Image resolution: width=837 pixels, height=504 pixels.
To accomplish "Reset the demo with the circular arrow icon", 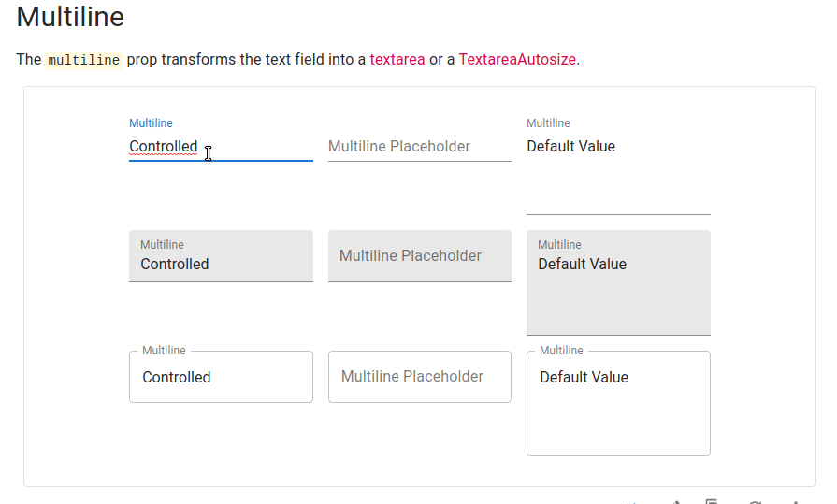I will click(x=755, y=502).
